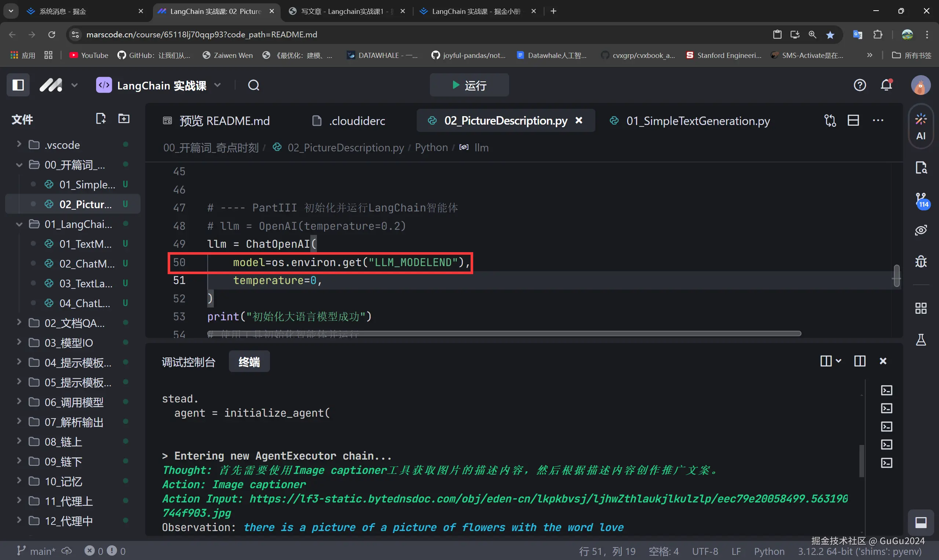Viewport: 939px width, 560px height.
Task: Open the extensions grid icon in right sidebar
Action: pyautogui.click(x=921, y=308)
